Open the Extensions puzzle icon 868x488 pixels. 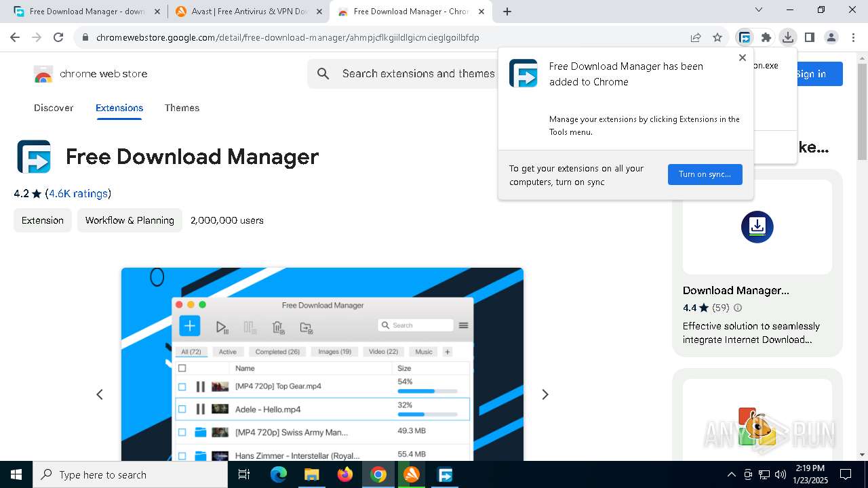coord(766,37)
